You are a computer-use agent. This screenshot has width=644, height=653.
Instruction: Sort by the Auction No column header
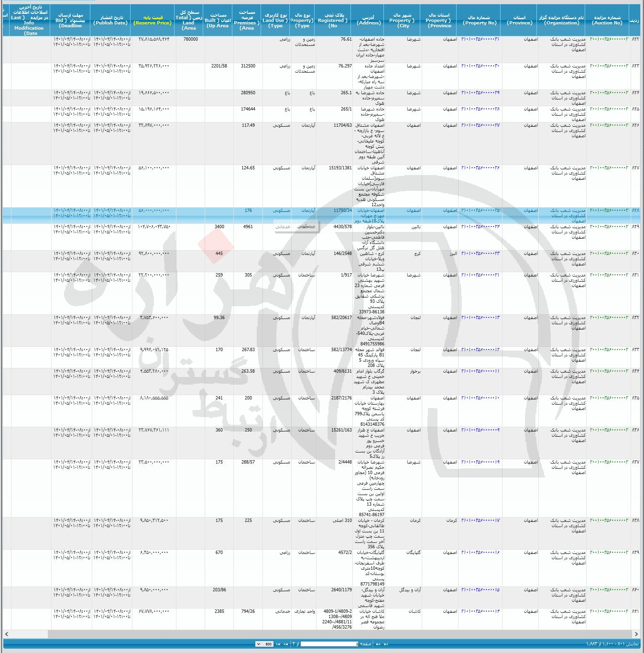(x=607, y=20)
